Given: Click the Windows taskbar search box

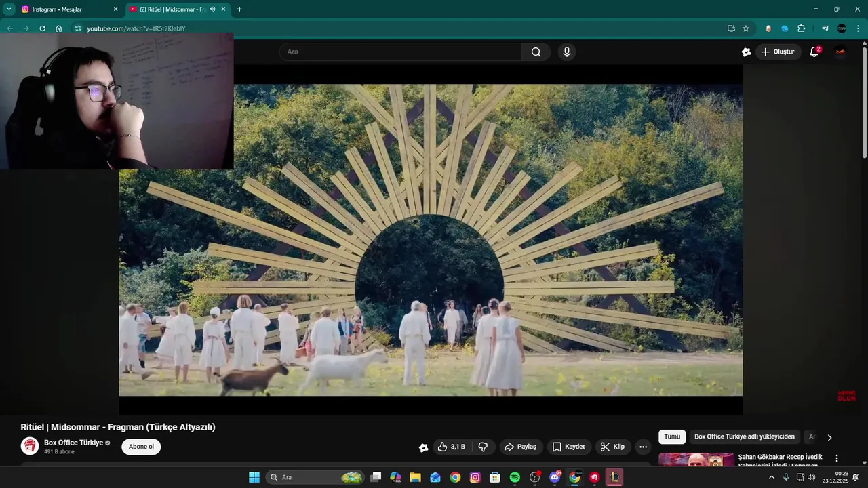Looking at the screenshot, I should pos(315,477).
